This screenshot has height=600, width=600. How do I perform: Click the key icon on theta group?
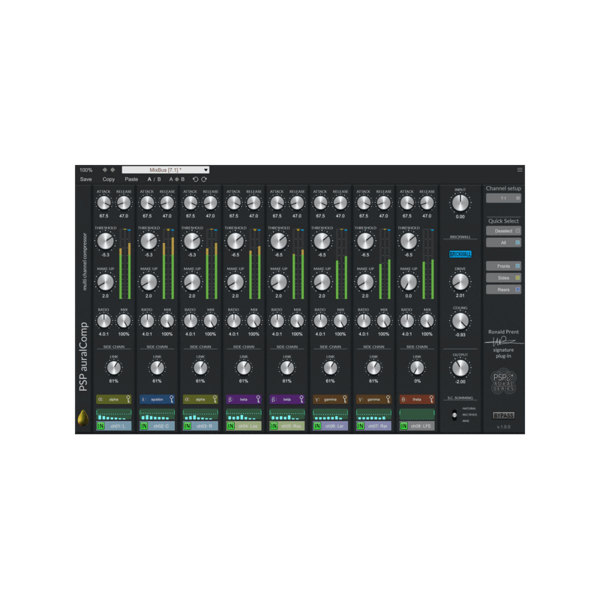tap(431, 399)
